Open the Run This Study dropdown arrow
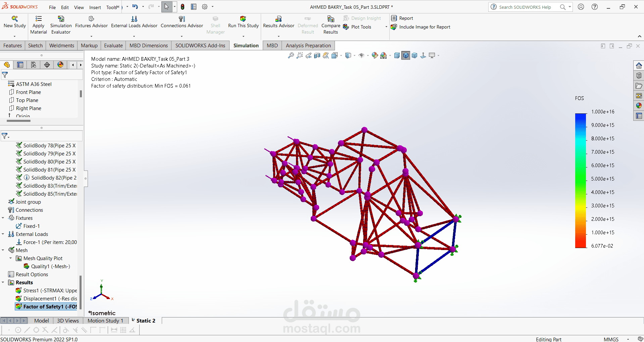Screen dimensions: 644x342 click(243, 36)
